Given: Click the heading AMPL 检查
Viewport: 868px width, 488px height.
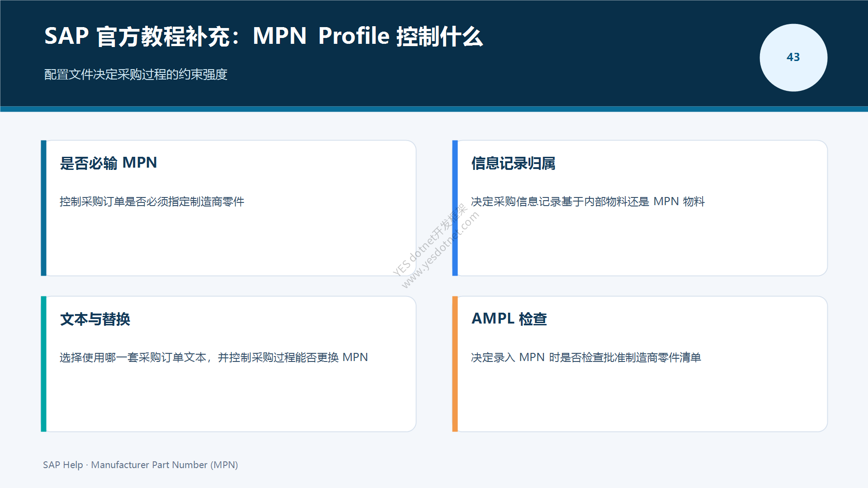Looking at the screenshot, I should pyautogui.click(x=509, y=319).
